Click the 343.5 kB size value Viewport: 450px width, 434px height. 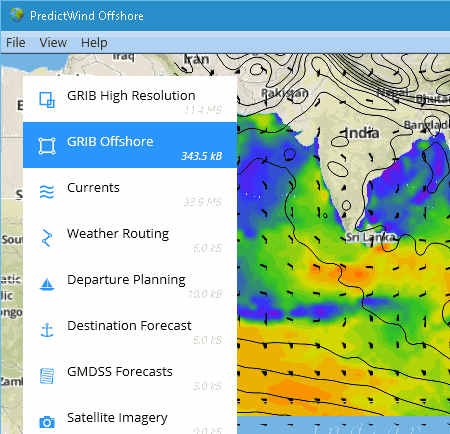point(202,156)
